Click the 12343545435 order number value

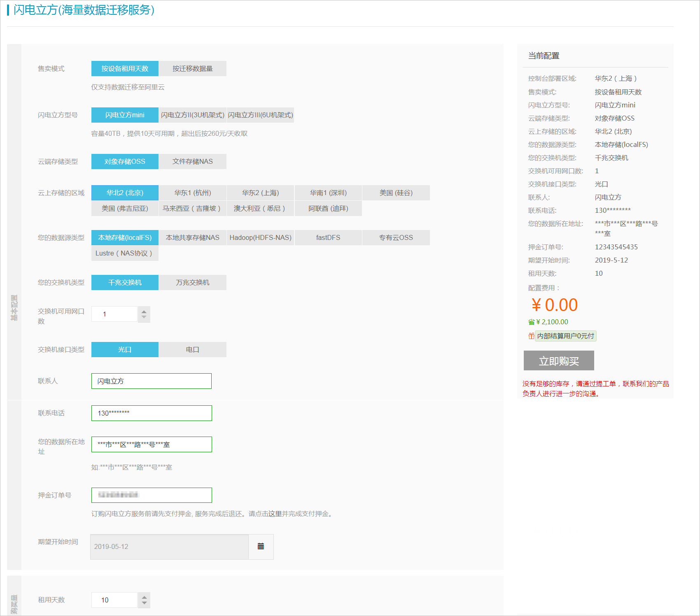coord(616,247)
